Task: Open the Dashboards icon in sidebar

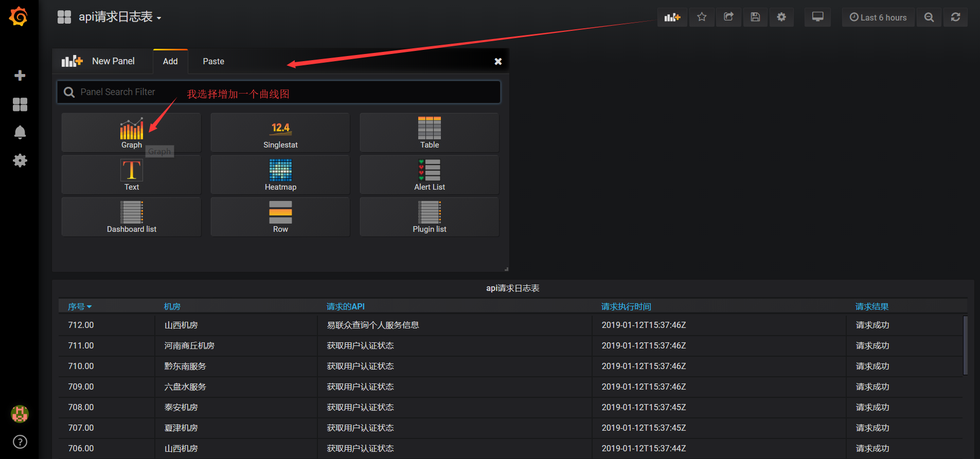Action: pos(20,104)
